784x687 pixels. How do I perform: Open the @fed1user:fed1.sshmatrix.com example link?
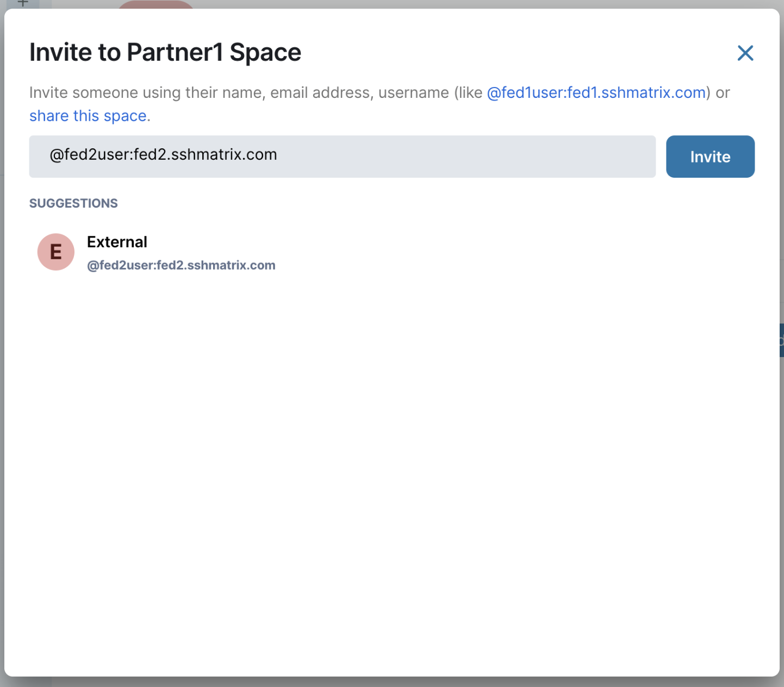[596, 93]
